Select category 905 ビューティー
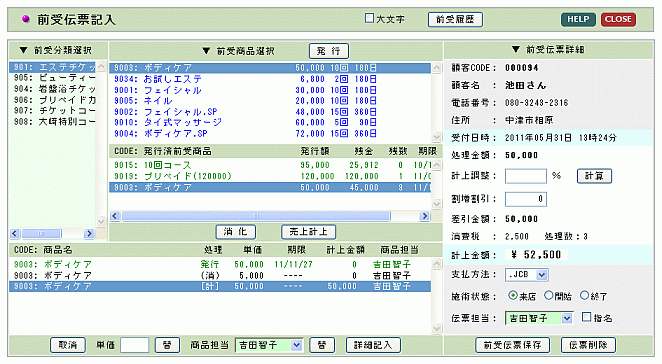 [54, 78]
